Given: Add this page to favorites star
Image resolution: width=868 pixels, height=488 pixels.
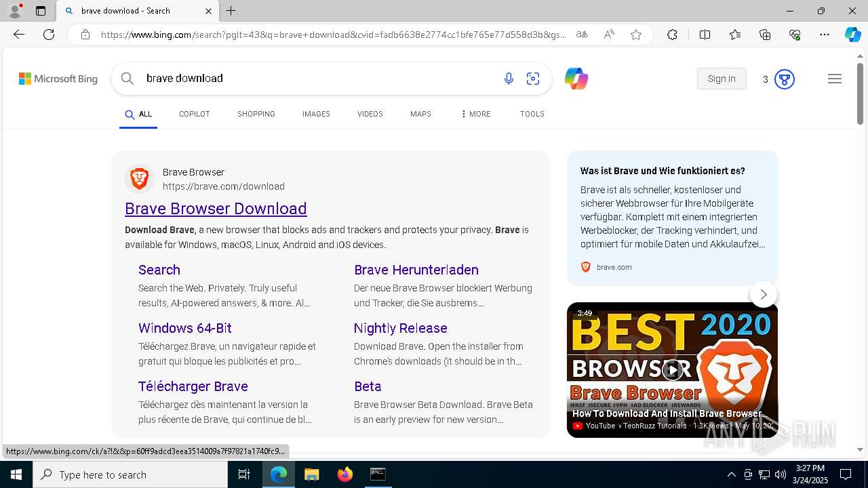Looking at the screenshot, I should pos(636,35).
